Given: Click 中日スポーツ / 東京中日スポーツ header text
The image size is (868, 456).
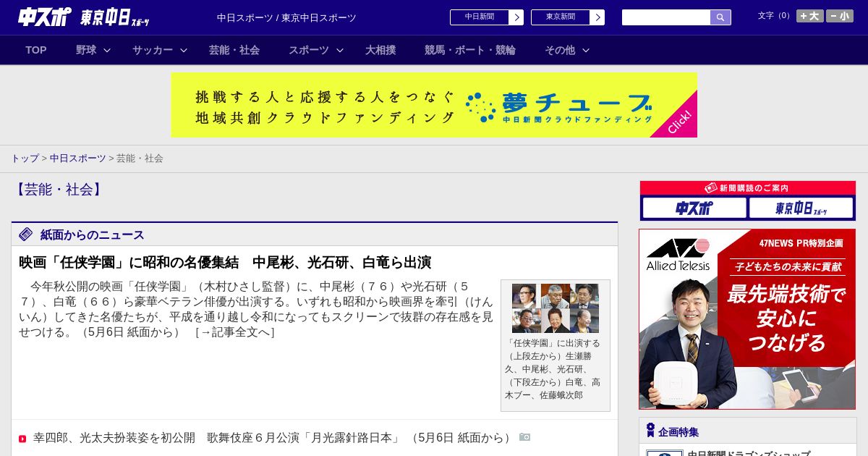Looking at the screenshot, I should 286,17.
